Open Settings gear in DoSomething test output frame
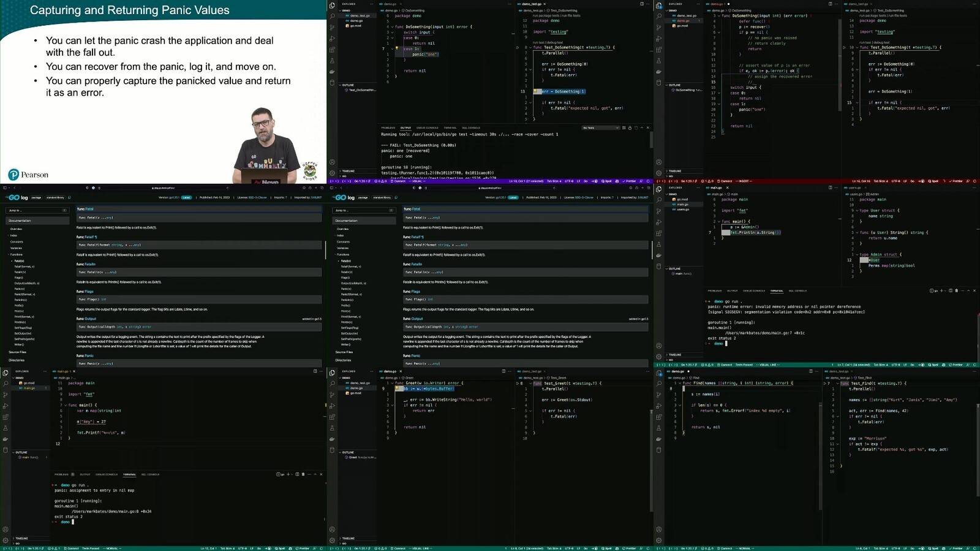This screenshot has height=551, width=980. point(332,173)
